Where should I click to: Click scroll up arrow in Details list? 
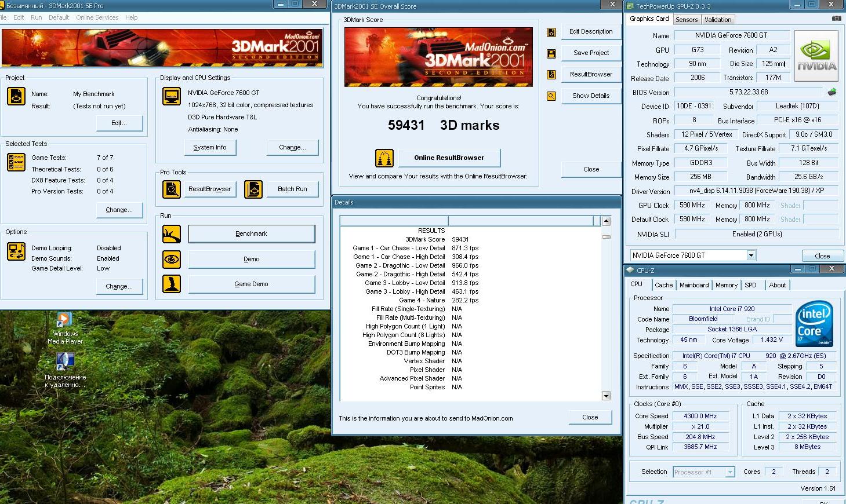tap(606, 221)
